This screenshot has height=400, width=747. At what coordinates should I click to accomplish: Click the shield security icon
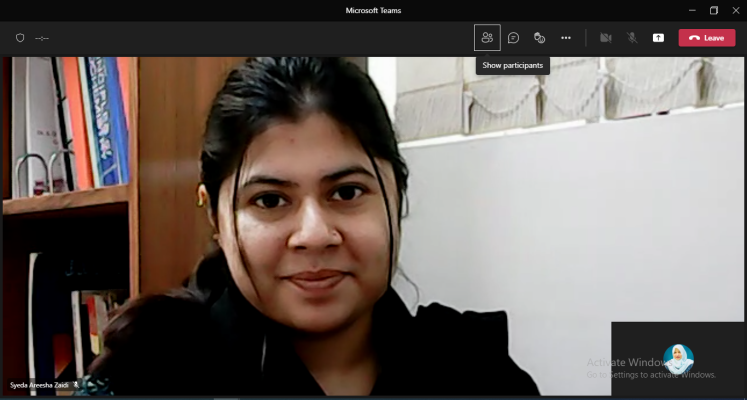19,38
